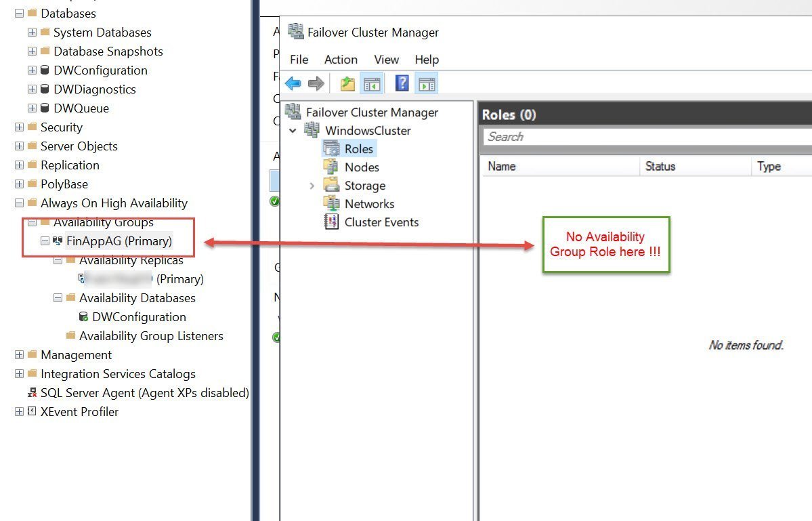Viewport: 812px width, 521px height.
Task: Expand System Databases node
Action: 32,32
